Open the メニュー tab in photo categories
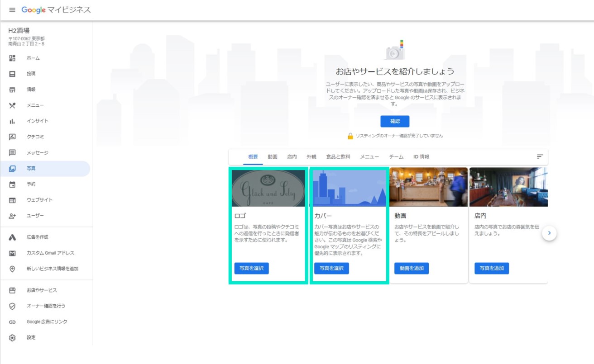 point(369,157)
